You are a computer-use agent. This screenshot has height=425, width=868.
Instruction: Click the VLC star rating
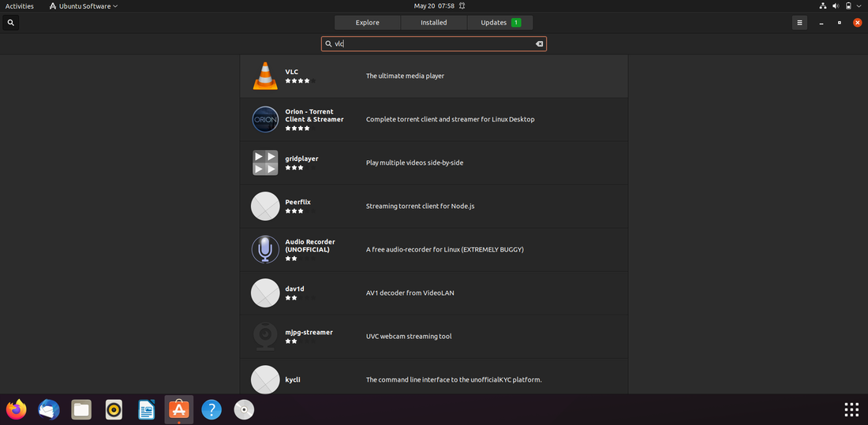[x=301, y=80]
